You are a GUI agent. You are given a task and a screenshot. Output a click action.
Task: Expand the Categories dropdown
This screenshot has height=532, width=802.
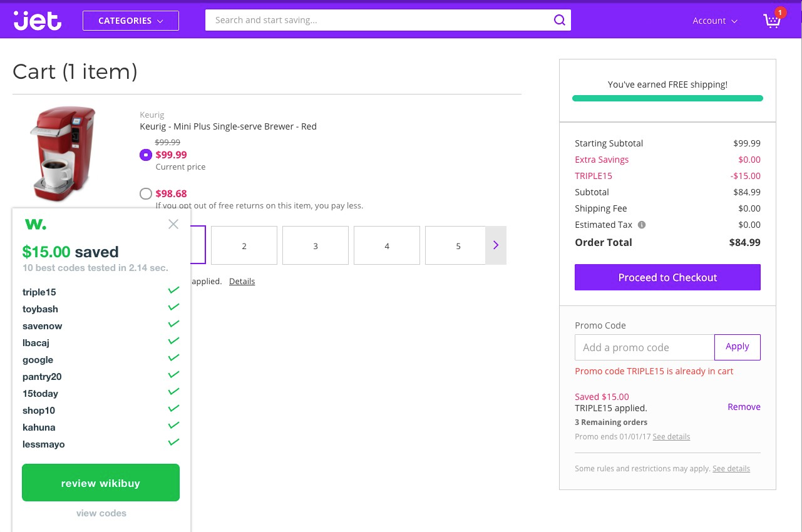click(131, 21)
